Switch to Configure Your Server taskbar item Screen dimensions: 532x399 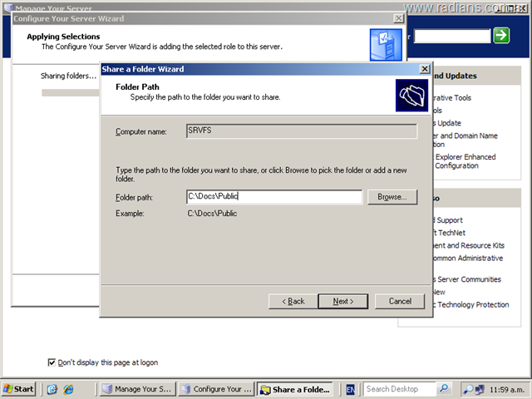tap(216, 389)
